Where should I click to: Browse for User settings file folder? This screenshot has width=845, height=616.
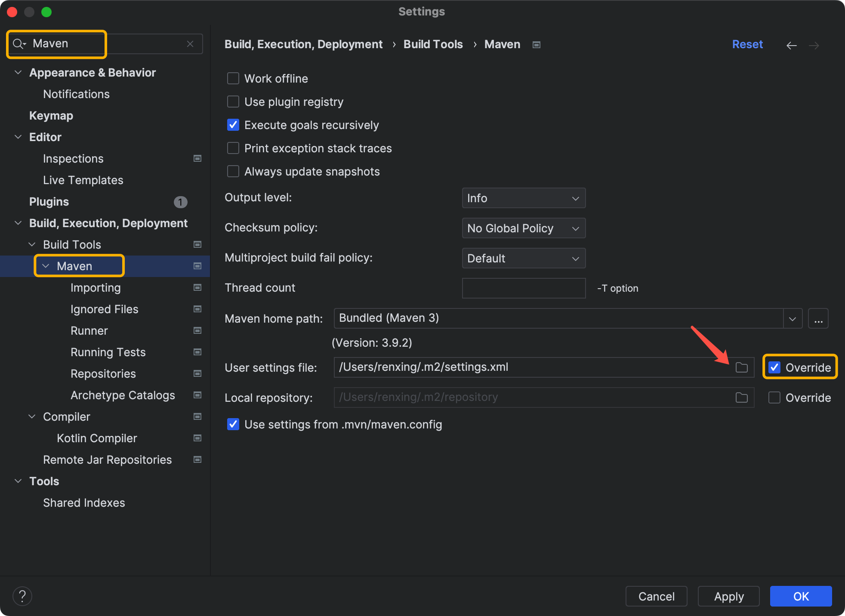tap(741, 367)
